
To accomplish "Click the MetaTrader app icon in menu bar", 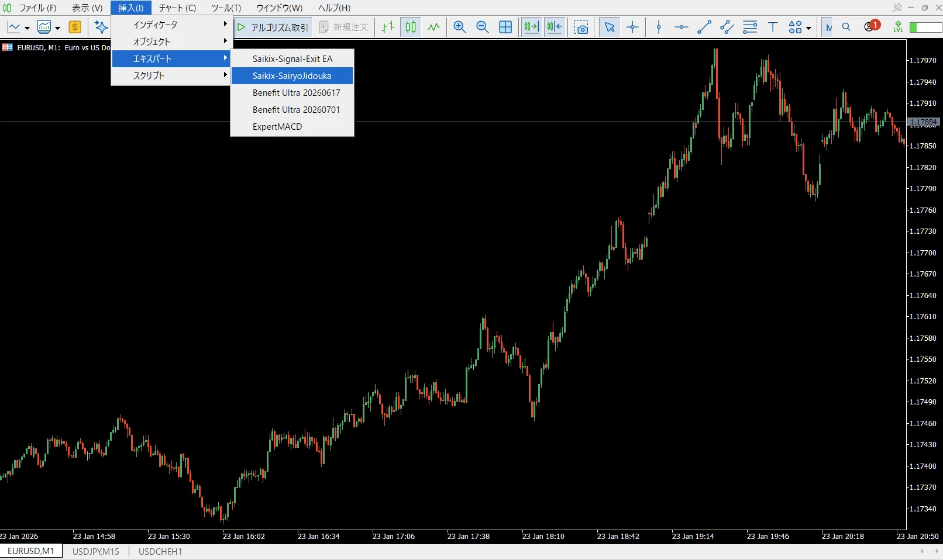I will pos(6,8).
